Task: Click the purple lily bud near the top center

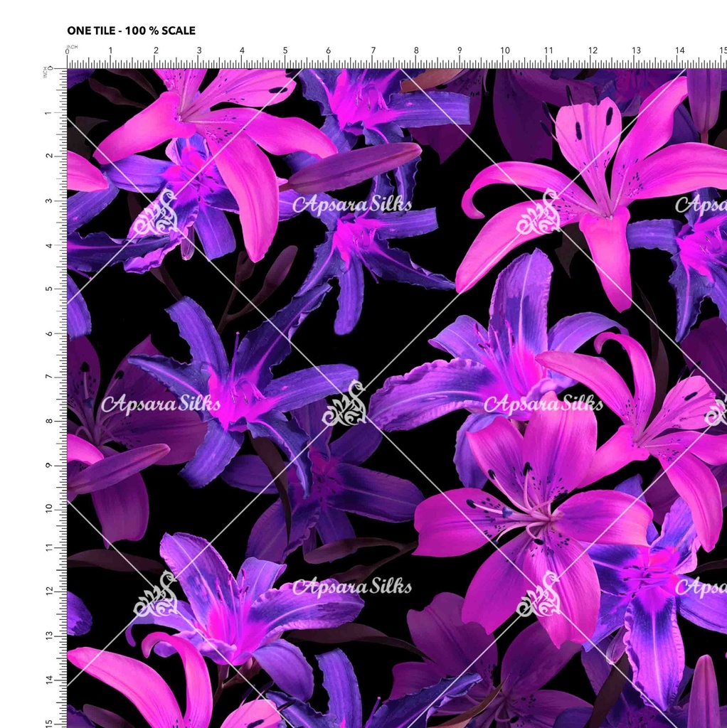Action: (354, 166)
